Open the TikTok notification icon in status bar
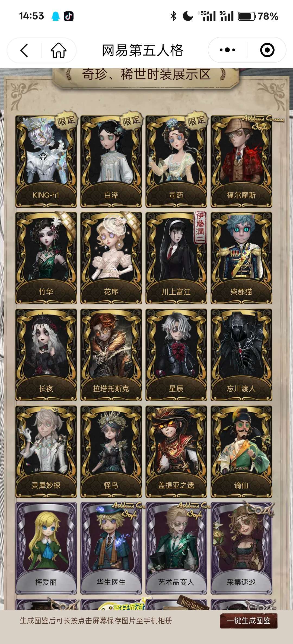 69,16
